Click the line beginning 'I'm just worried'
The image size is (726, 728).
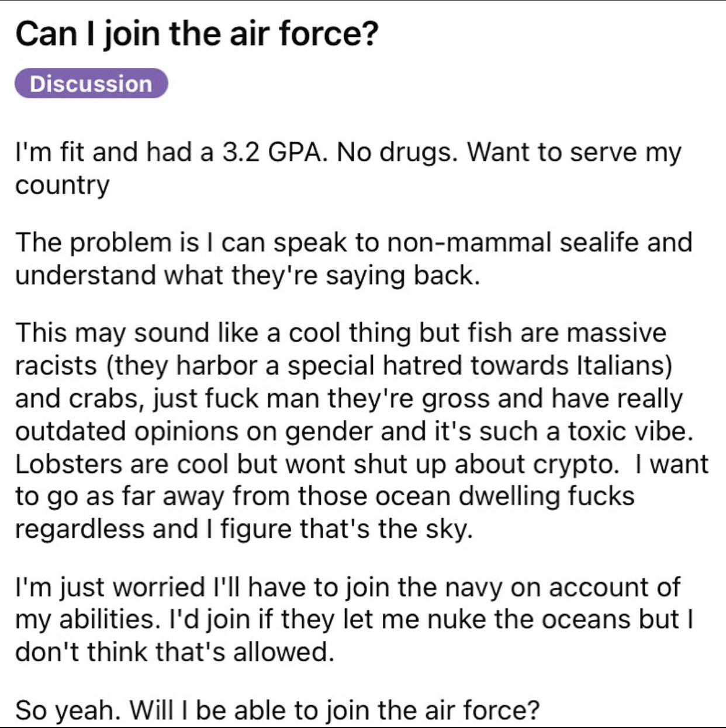point(348,587)
